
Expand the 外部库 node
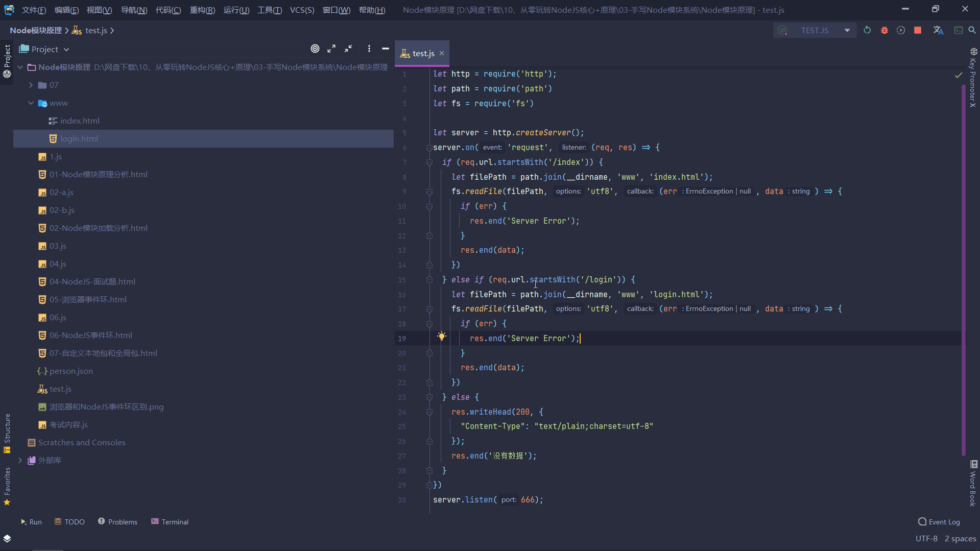(20, 460)
